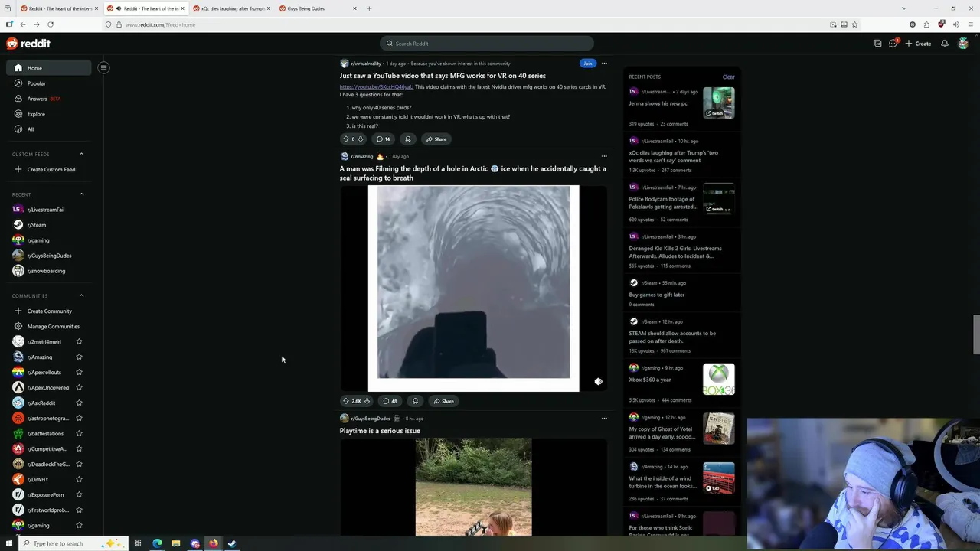The image size is (980, 551).
Task: Open a new browser tab
Action: click(369, 8)
